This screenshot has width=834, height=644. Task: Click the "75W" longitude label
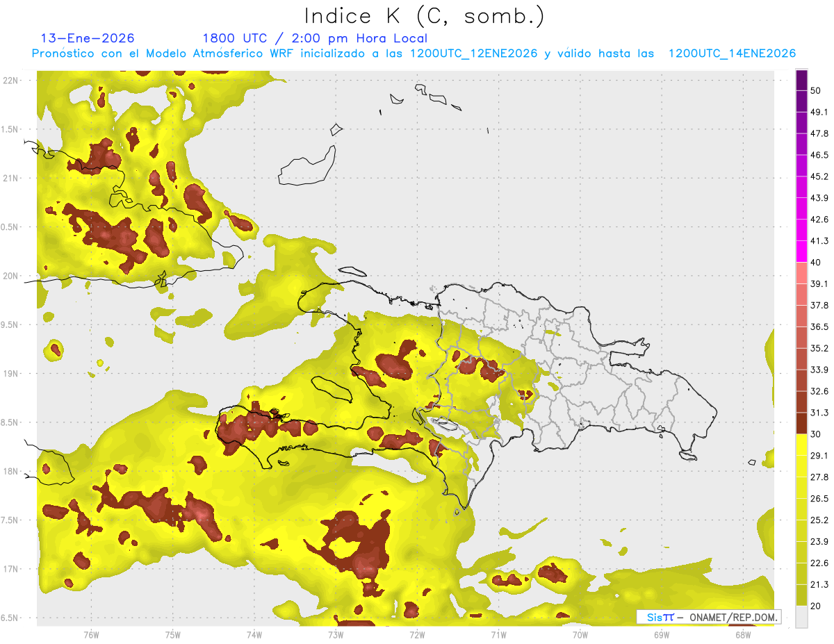[x=173, y=635]
